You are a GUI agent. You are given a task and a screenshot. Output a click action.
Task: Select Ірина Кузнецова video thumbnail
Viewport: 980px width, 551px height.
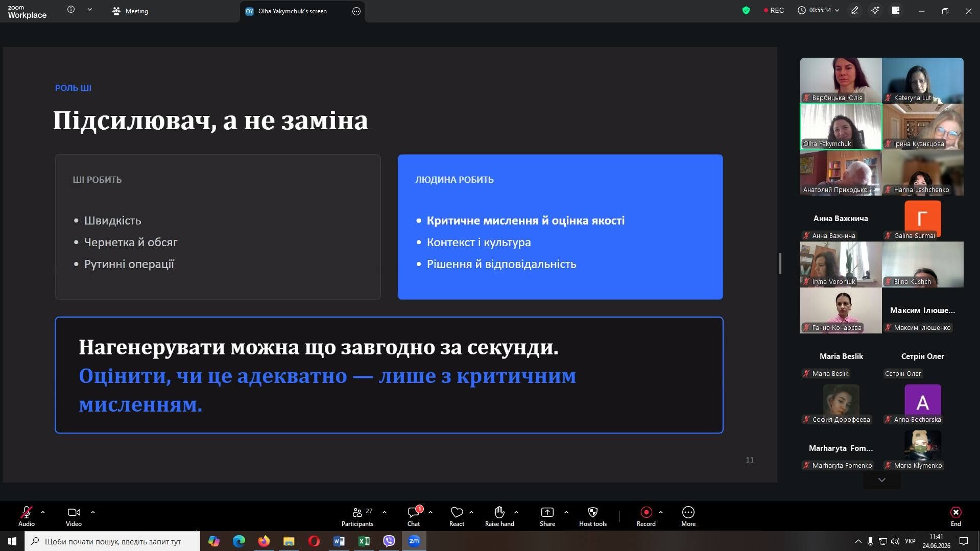click(x=922, y=127)
